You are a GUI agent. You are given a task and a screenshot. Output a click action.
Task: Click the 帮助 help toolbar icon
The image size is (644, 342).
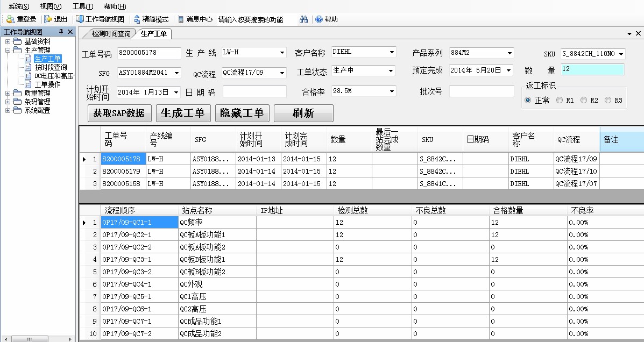tap(319, 19)
